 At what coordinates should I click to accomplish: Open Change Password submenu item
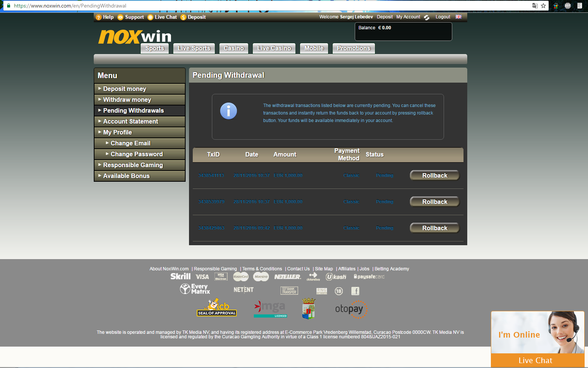click(140, 154)
